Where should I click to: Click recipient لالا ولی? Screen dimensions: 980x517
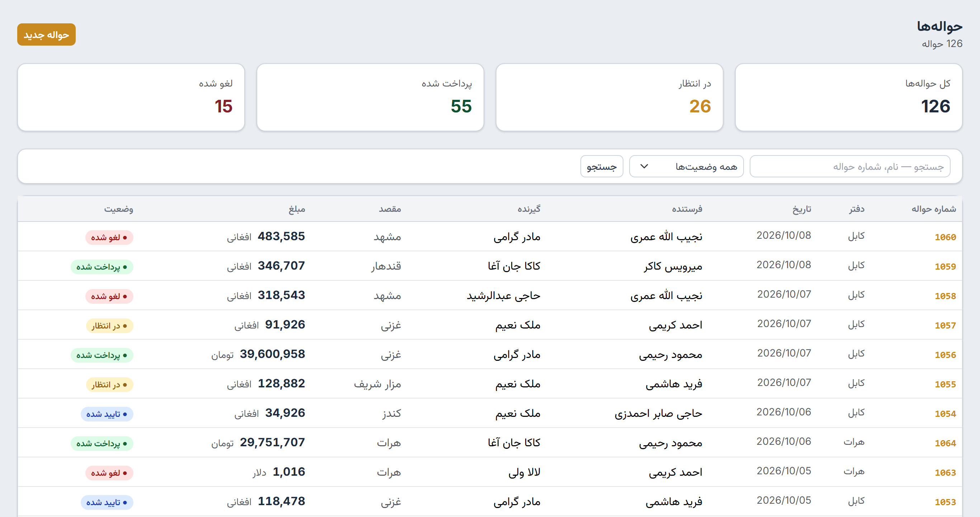[524, 472]
